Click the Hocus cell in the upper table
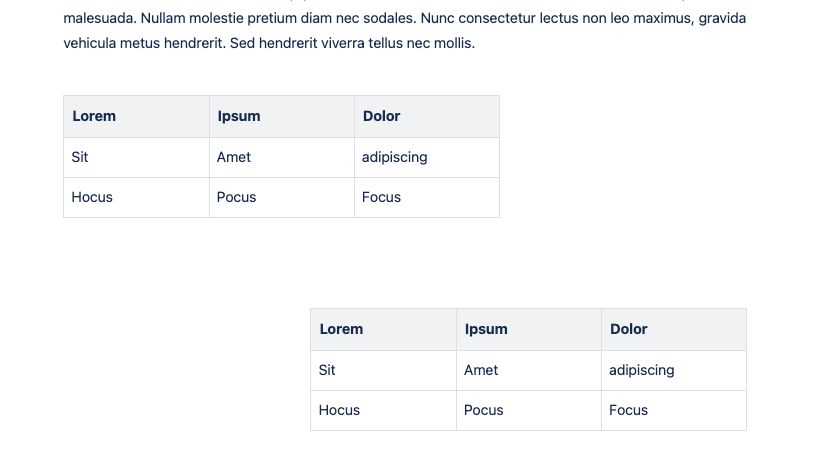Viewport: 831px width, 467px height. pyautogui.click(x=92, y=197)
